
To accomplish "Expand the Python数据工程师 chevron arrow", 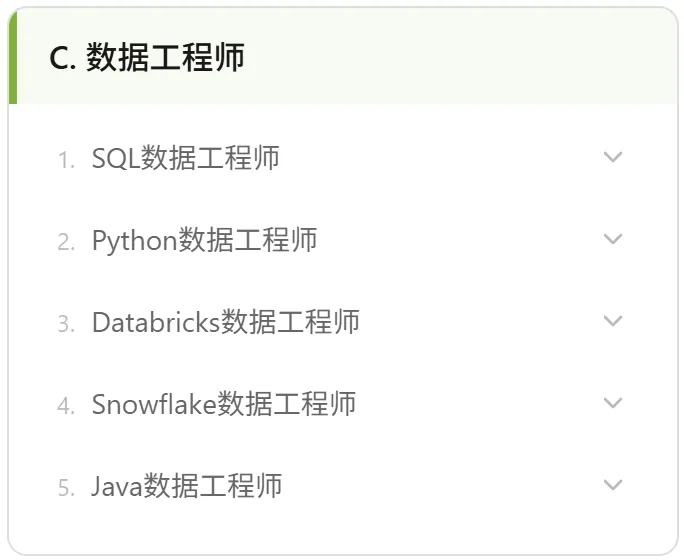I will pyautogui.click(x=613, y=239).
